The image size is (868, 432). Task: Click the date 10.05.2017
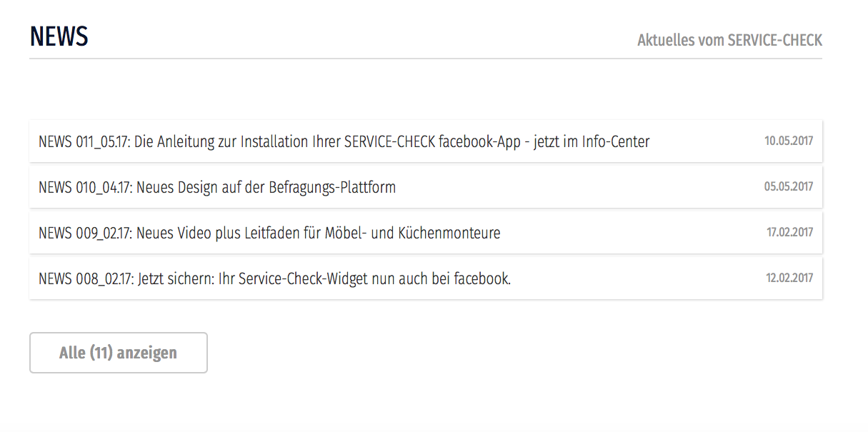point(789,141)
